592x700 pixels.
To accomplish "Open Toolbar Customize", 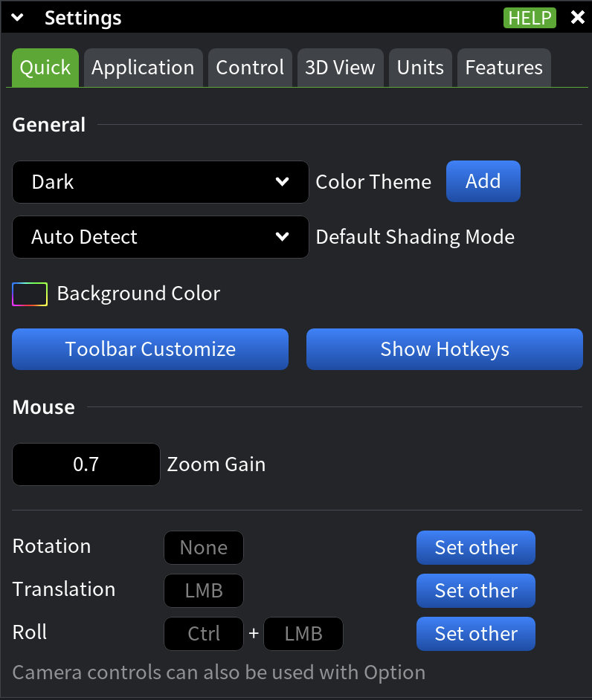I will (149, 349).
